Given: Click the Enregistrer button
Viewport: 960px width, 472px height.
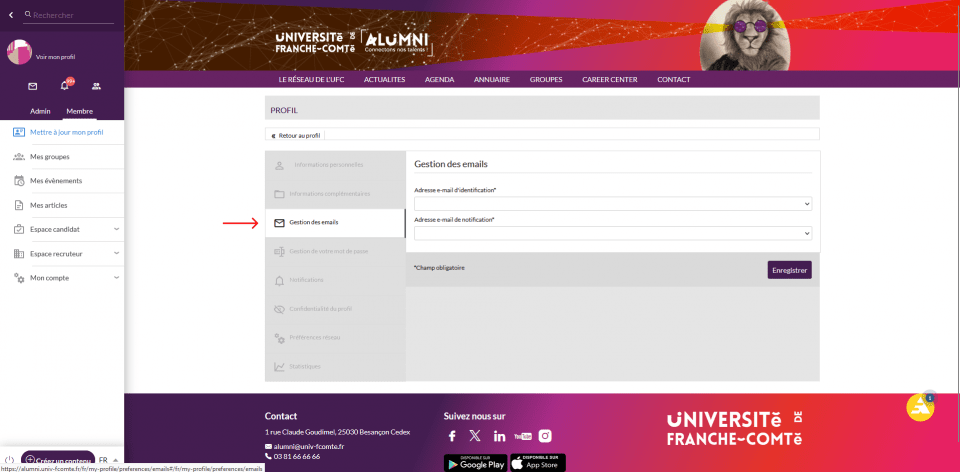Looking at the screenshot, I should 789,270.
